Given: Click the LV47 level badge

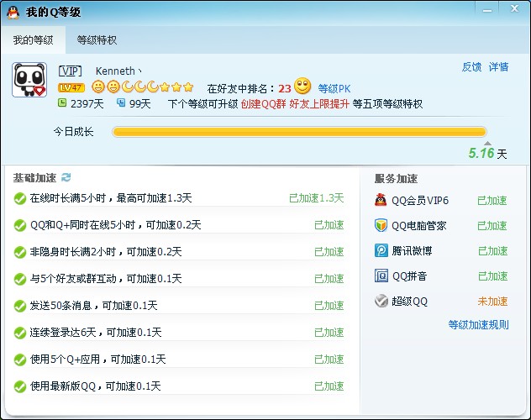Looking at the screenshot, I should 71,87.
